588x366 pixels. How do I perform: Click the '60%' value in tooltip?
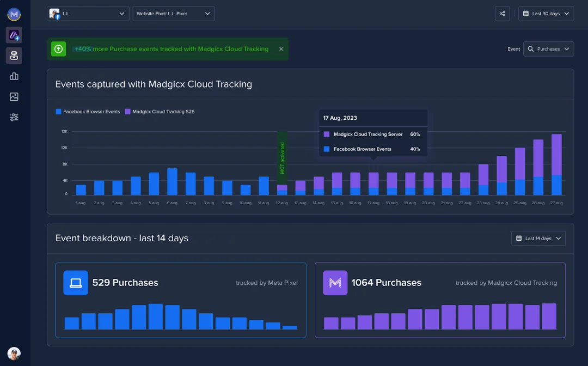tap(415, 134)
